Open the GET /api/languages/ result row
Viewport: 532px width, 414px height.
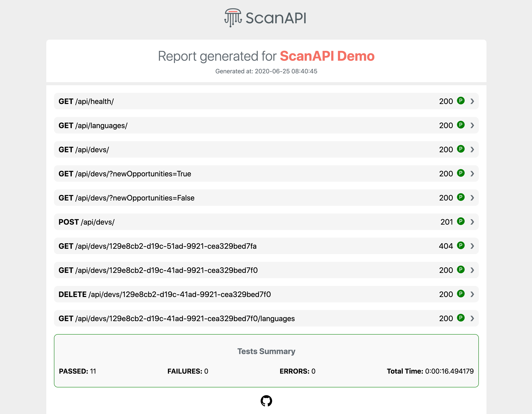click(472, 125)
